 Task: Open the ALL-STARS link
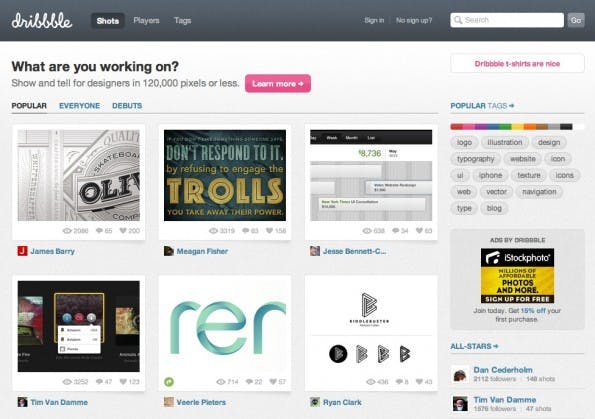click(474, 346)
